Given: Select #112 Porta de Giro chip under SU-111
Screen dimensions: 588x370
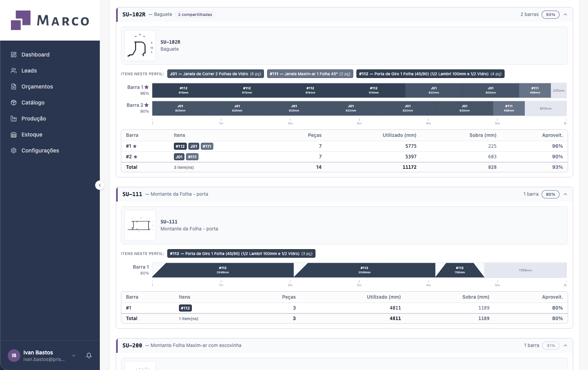Looking at the screenshot, I should point(241,253).
